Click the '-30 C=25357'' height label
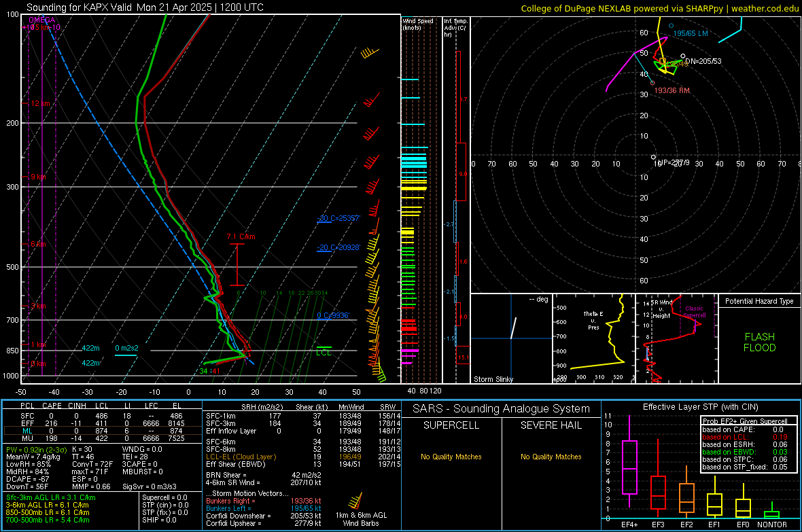The height and width of the screenshot is (532, 802). pos(338,218)
